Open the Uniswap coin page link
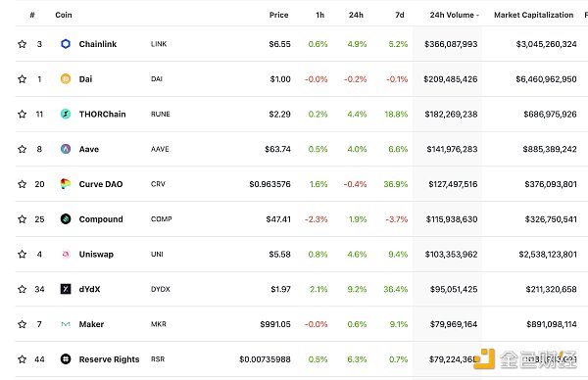Screen dimensions: 588x380 pos(96,254)
